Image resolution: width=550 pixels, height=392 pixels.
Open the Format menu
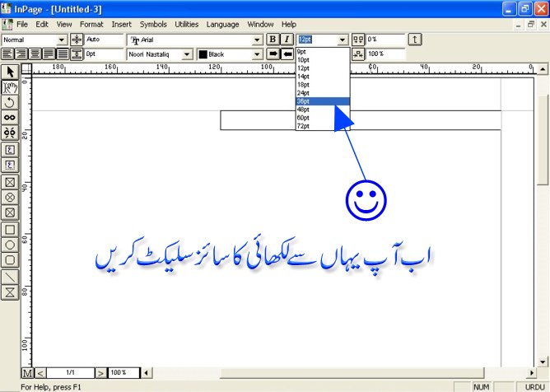91,25
